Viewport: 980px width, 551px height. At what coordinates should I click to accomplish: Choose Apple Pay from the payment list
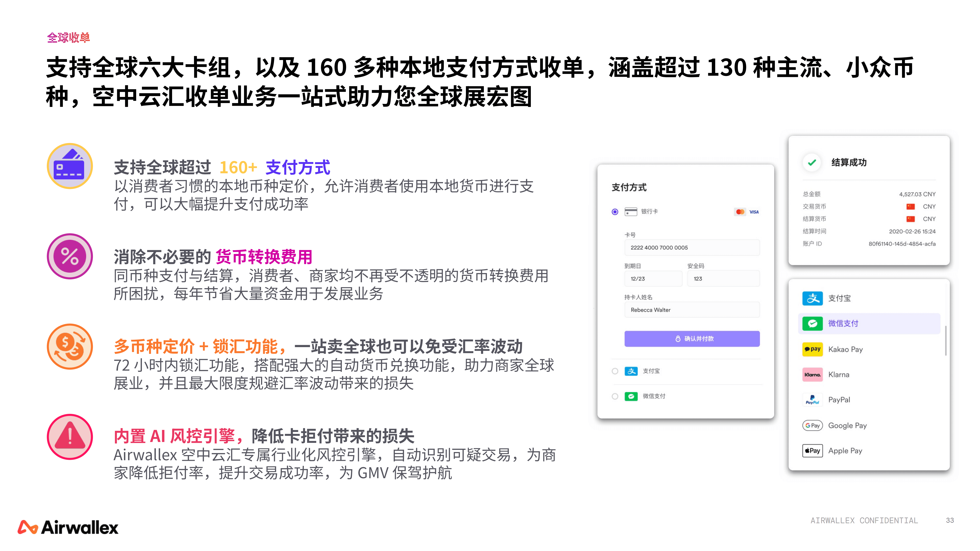pos(869,451)
